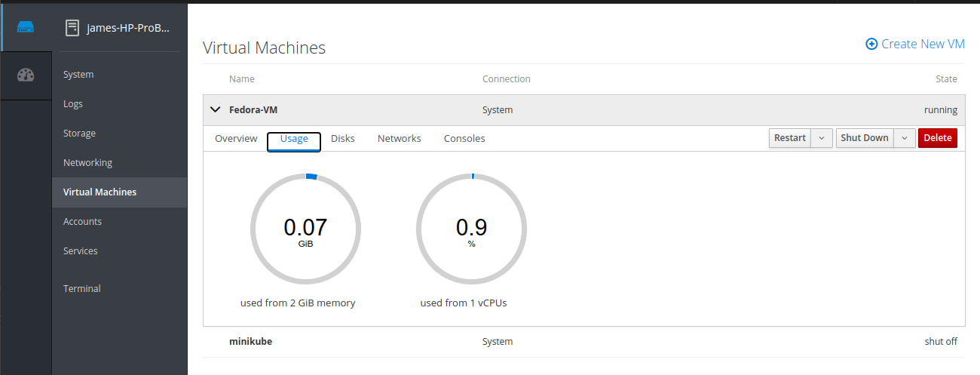Click the server icon beside james-HP-ProB hostname
Viewport: 980px width, 375px height.
[x=72, y=29]
